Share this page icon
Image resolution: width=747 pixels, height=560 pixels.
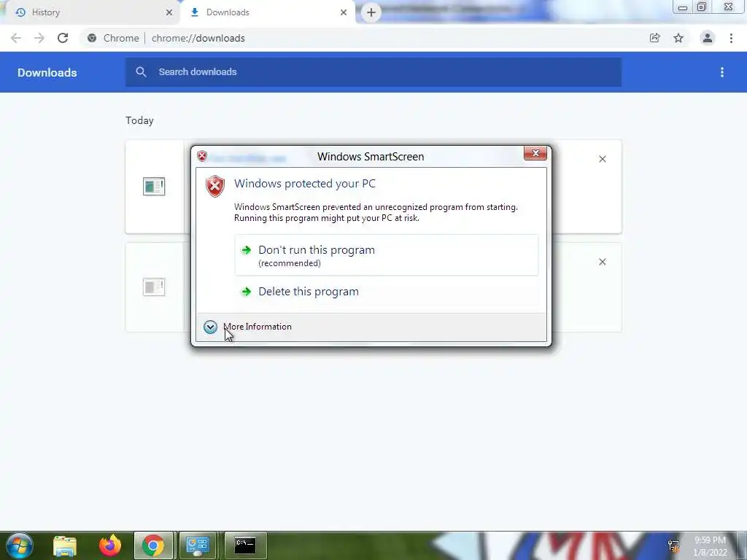point(654,38)
